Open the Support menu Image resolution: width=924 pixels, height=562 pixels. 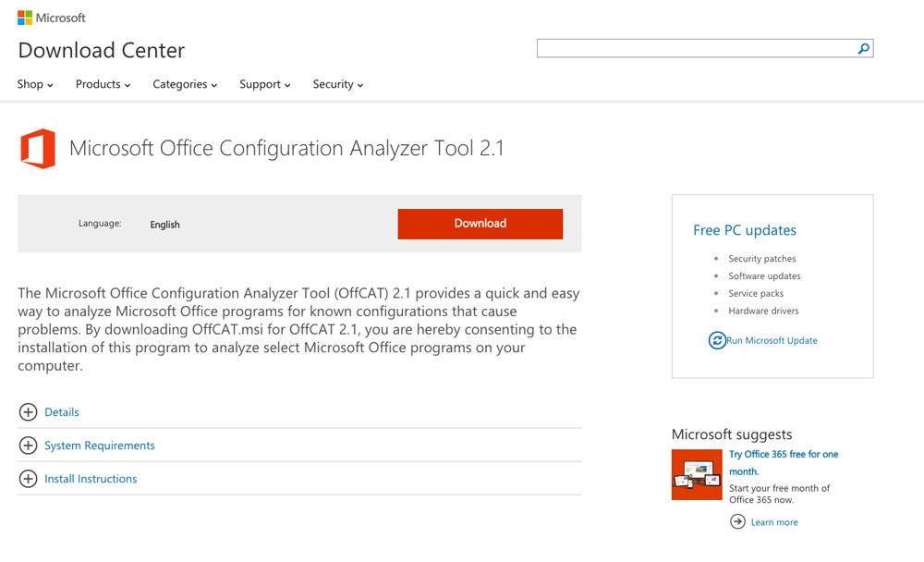[x=265, y=84]
